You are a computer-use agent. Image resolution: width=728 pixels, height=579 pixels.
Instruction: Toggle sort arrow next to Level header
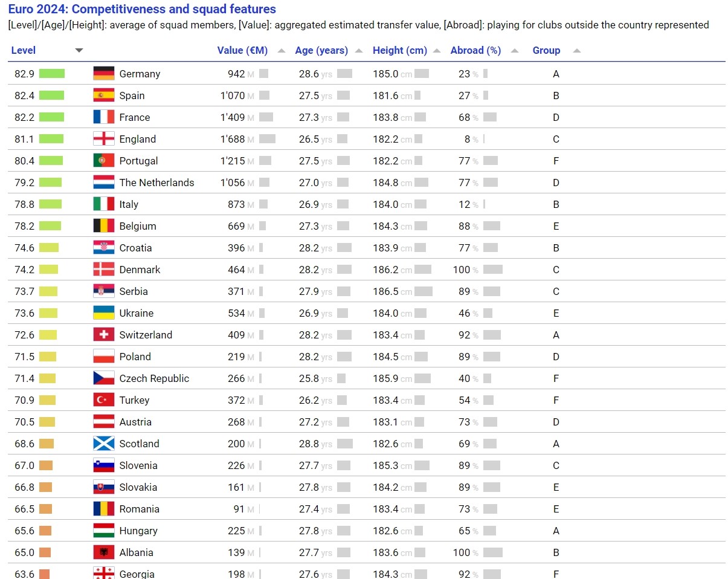(79, 51)
